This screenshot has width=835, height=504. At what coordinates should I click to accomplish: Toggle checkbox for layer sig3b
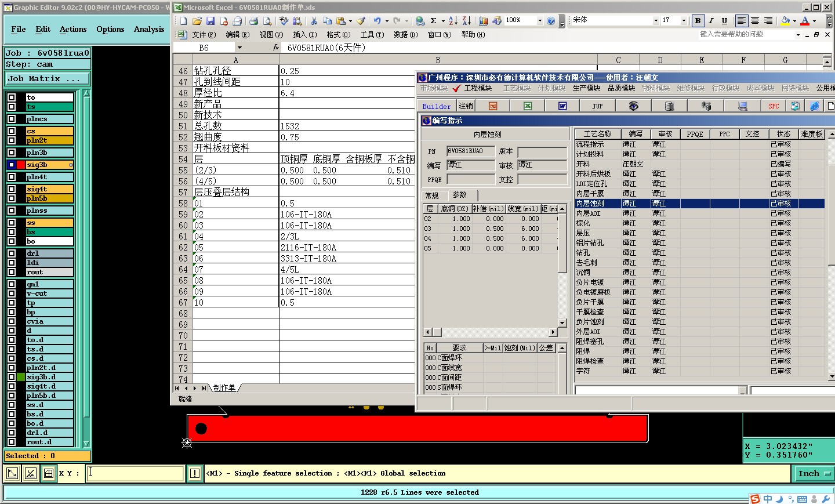(x=12, y=165)
